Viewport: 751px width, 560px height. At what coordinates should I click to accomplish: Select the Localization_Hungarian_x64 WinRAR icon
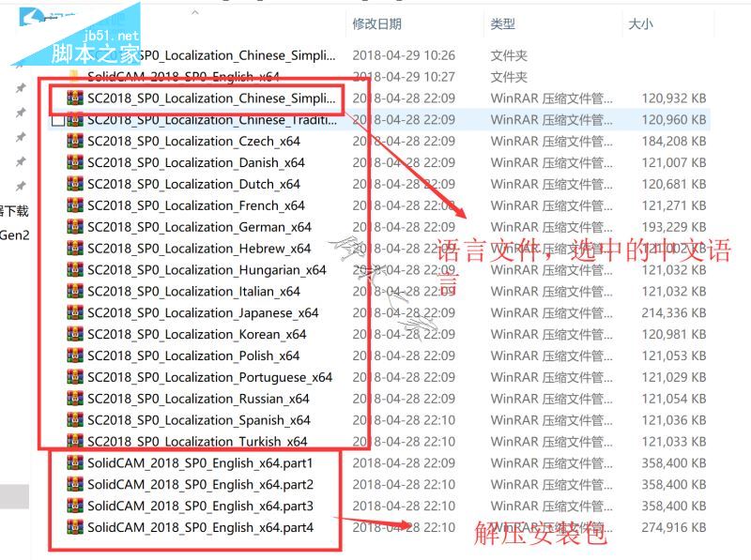coord(75,270)
